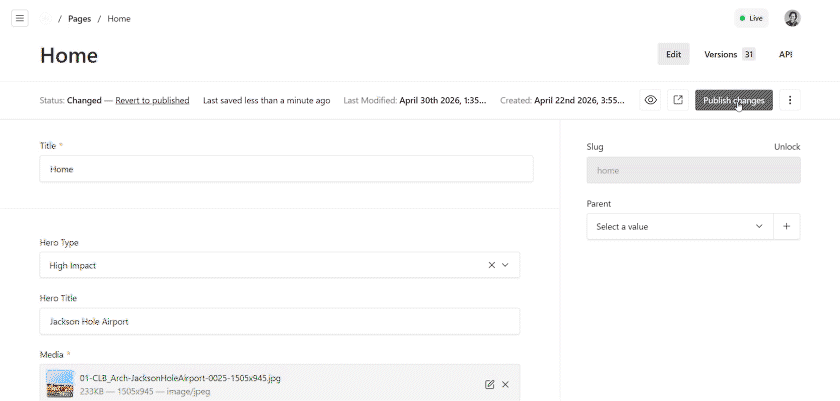Click the locked Slug input field

pyautogui.click(x=694, y=170)
